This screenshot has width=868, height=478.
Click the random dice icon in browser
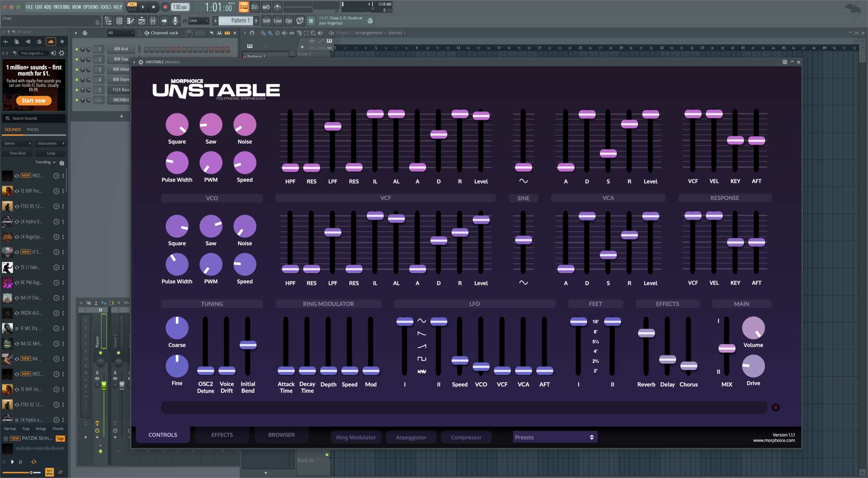tap(62, 163)
